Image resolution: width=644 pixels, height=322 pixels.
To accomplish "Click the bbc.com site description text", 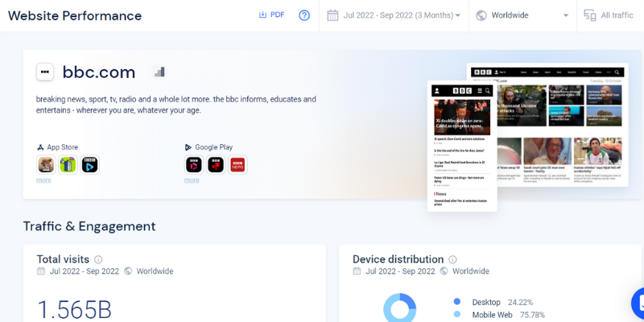I will pyautogui.click(x=176, y=105).
